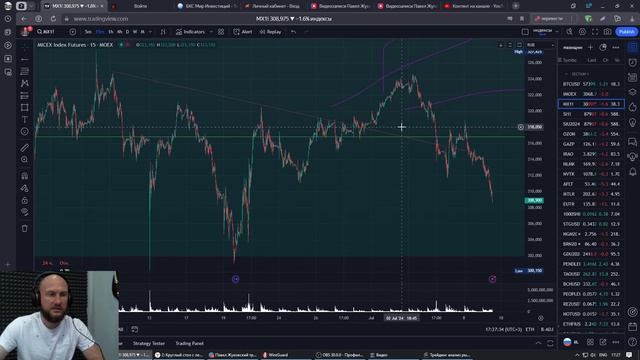Switch to 4h timeframe
Viewport: 640px width, 360px height.
120,32
